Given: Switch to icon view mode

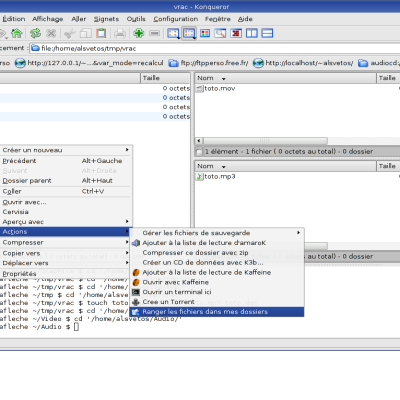Looking at the screenshot, I should (173, 33).
